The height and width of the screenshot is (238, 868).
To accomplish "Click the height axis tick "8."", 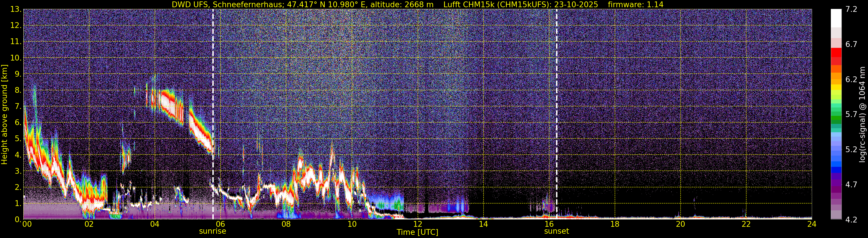I will [18, 90].
